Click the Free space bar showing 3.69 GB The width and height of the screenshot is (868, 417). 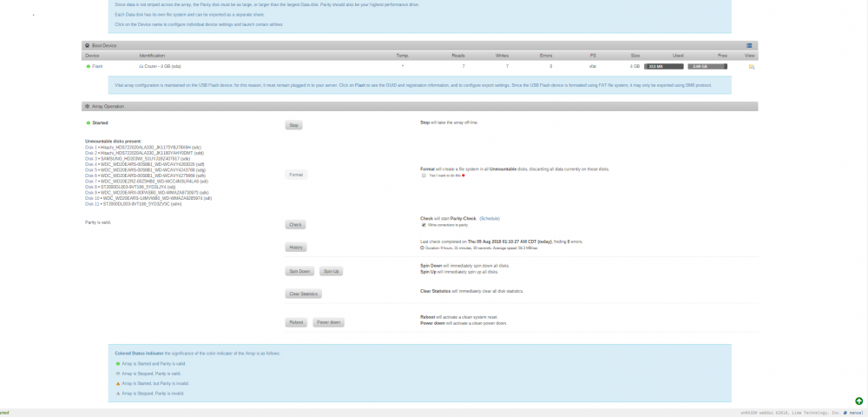point(707,66)
